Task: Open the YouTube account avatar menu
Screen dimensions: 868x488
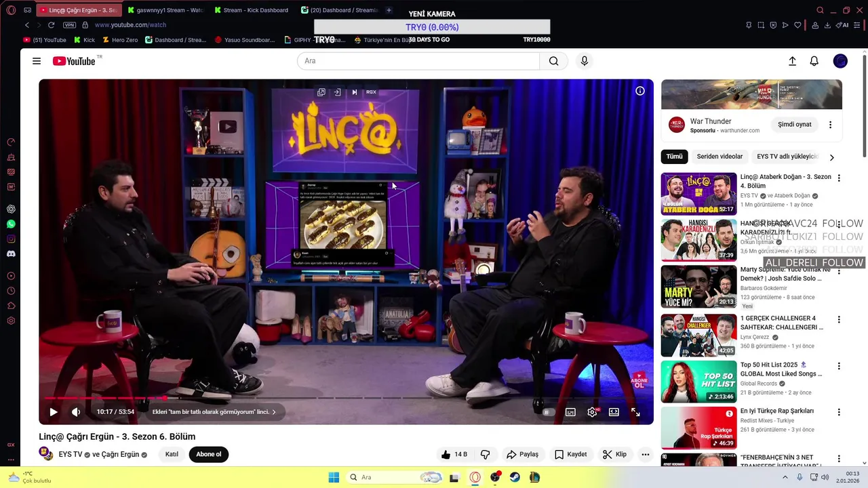Action: [x=840, y=61]
